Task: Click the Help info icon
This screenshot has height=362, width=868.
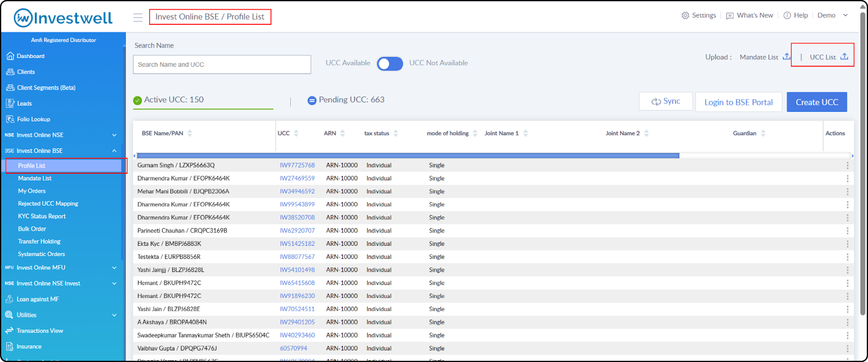Action: coord(787,16)
